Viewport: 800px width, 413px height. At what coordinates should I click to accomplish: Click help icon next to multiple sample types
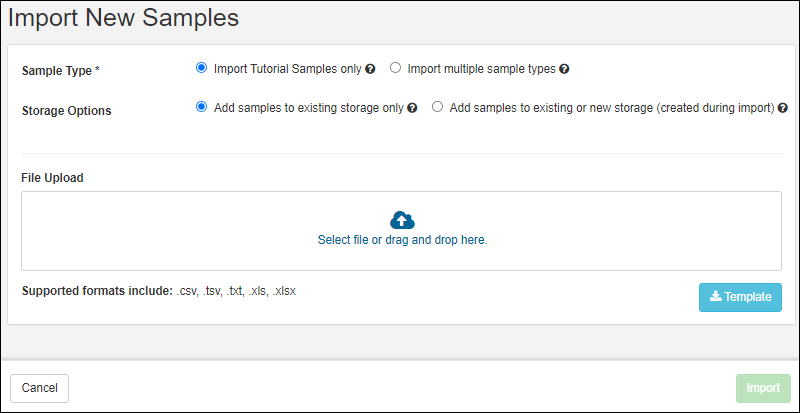[x=564, y=69]
